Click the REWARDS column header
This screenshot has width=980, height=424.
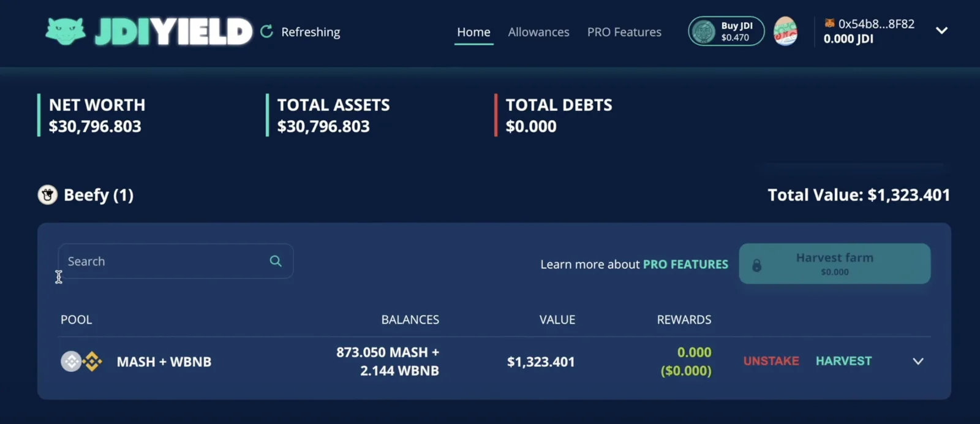point(684,319)
